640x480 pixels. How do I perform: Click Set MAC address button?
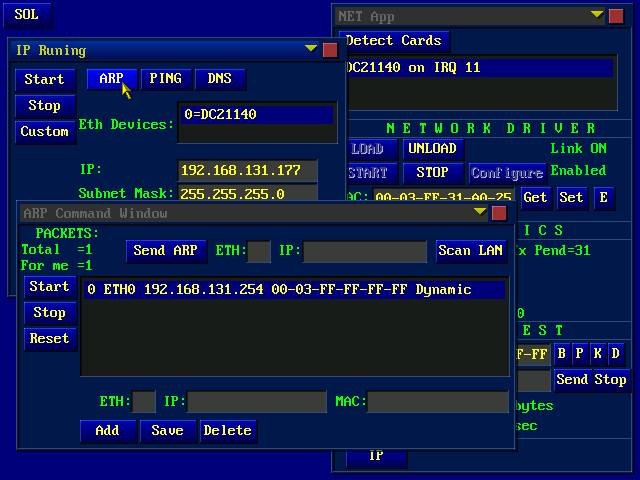571,198
